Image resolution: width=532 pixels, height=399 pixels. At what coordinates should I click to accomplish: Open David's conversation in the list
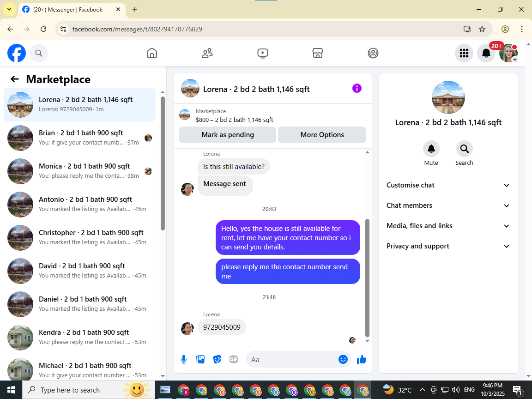80,271
